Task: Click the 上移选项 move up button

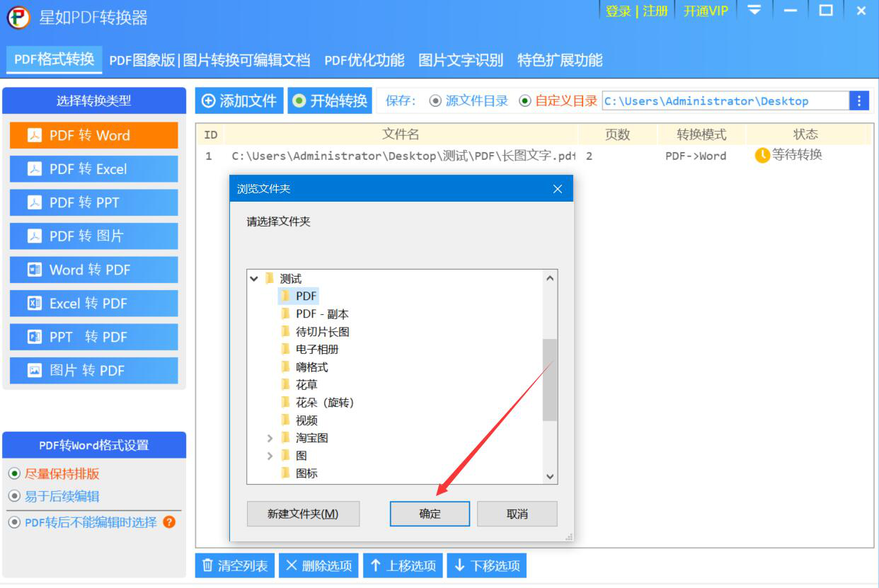Action: coord(403,565)
